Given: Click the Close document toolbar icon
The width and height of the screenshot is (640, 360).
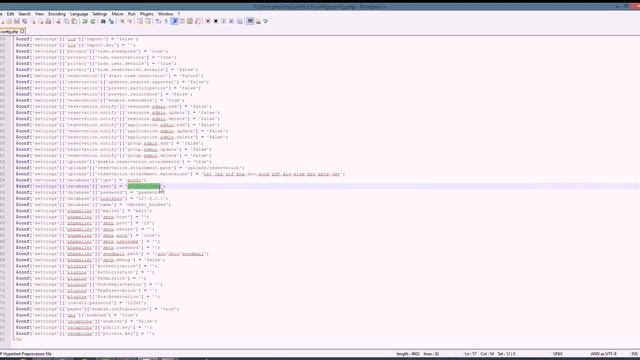Looking at the screenshot, I should click(33, 21).
